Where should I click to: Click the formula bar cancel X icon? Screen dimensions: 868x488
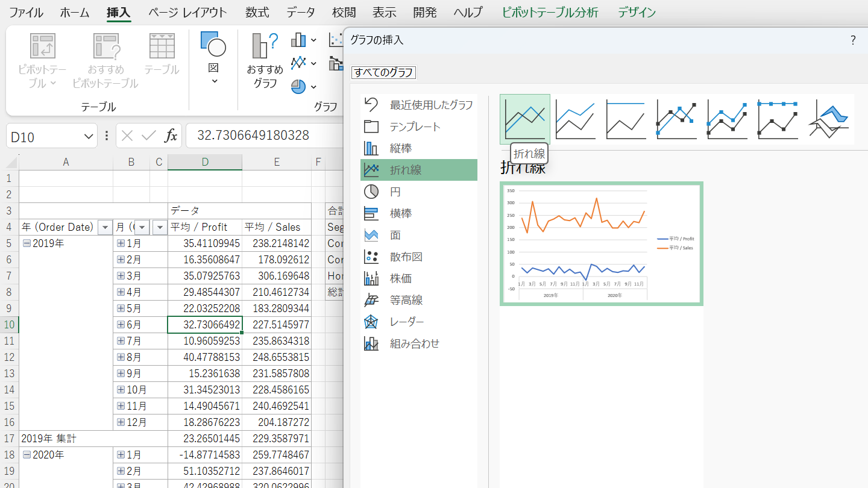127,136
